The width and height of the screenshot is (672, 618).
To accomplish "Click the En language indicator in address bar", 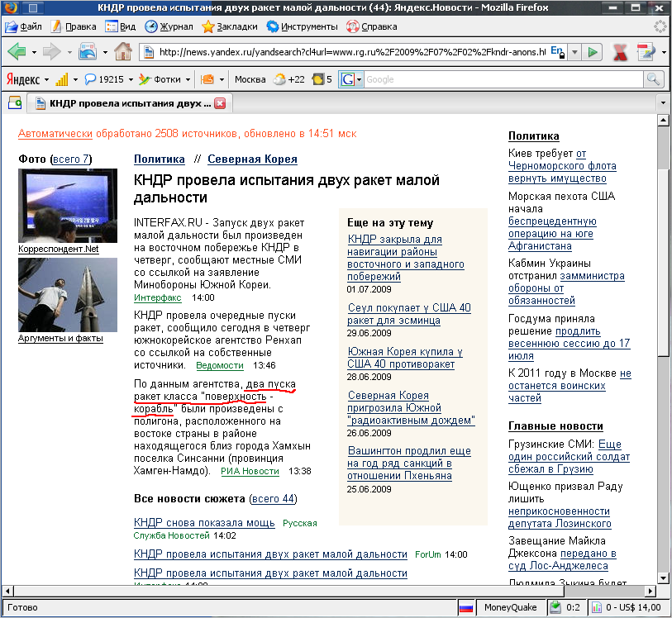I will 558,52.
